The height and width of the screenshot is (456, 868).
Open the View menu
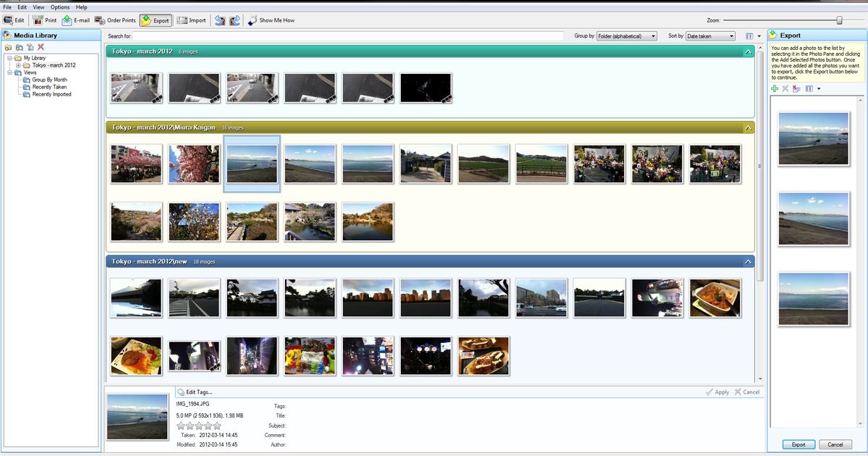[x=38, y=7]
